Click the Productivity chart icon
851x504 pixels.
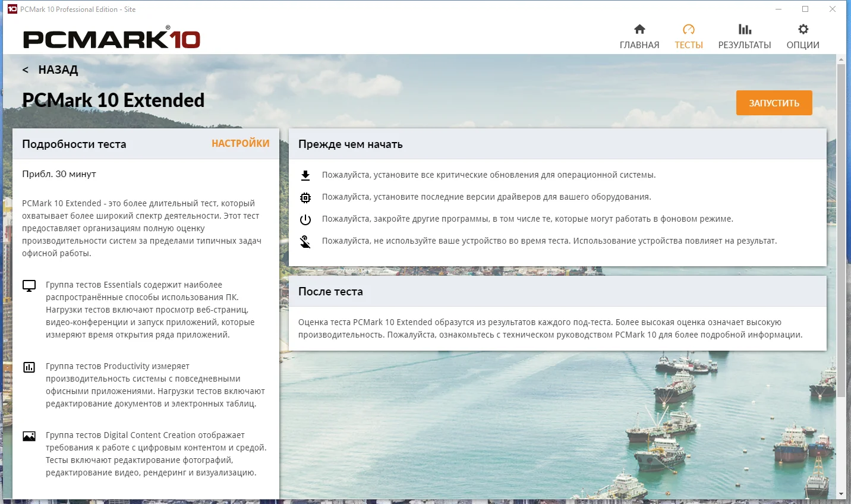(x=29, y=367)
